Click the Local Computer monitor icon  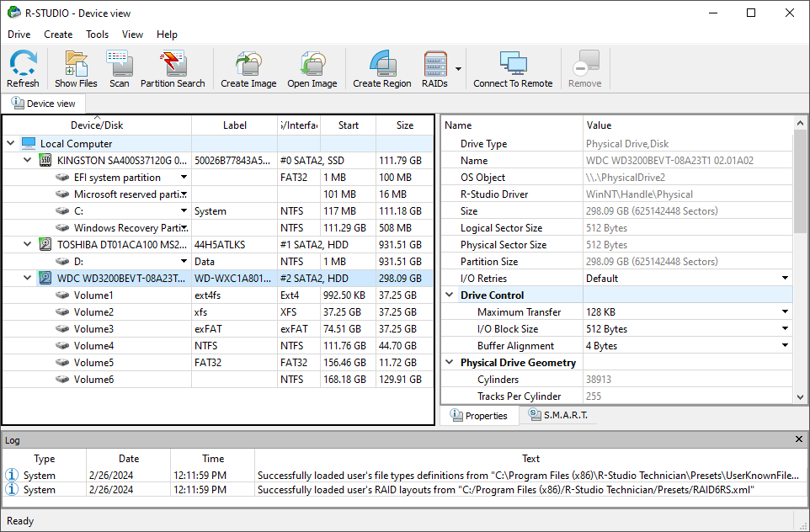[x=29, y=144]
